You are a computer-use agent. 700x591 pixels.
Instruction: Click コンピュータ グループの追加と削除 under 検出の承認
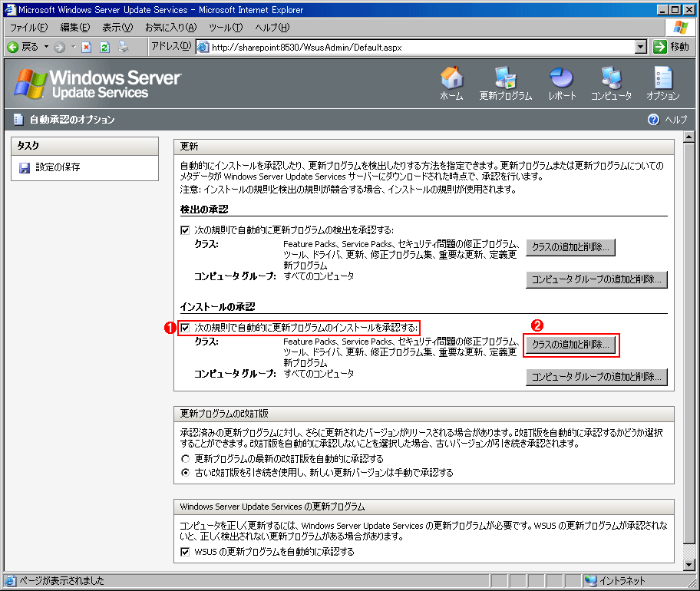(596, 279)
